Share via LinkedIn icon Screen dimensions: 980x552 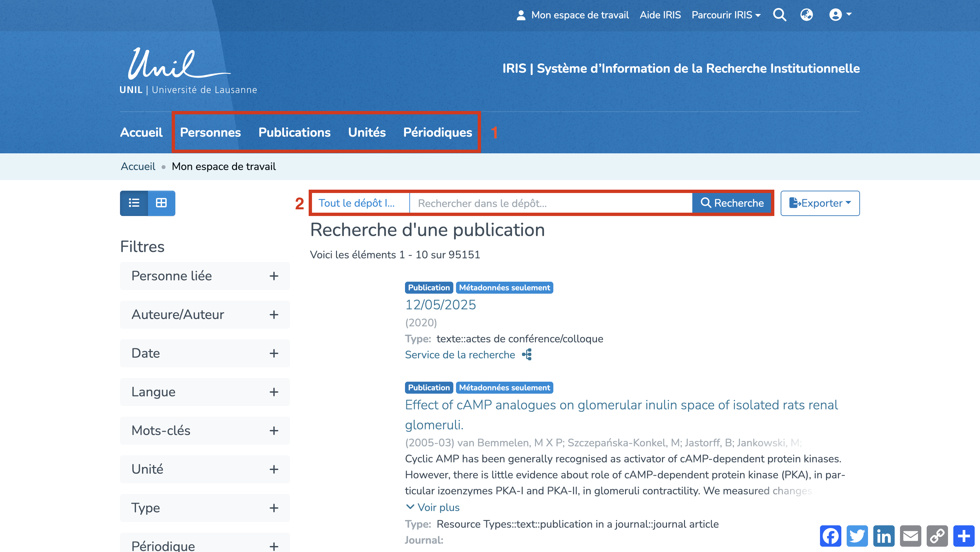(883, 536)
